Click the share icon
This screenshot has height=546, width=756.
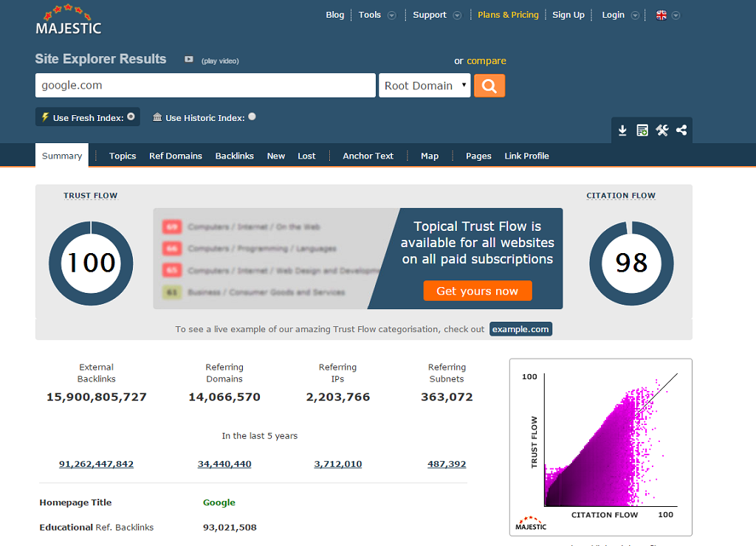click(x=681, y=130)
